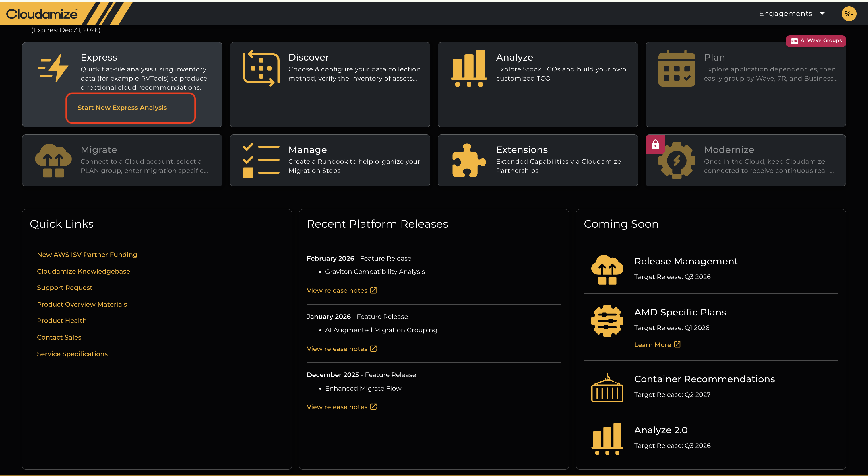
Task: Click the 'December 2025 - Feature Release' heading
Action: point(361,375)
